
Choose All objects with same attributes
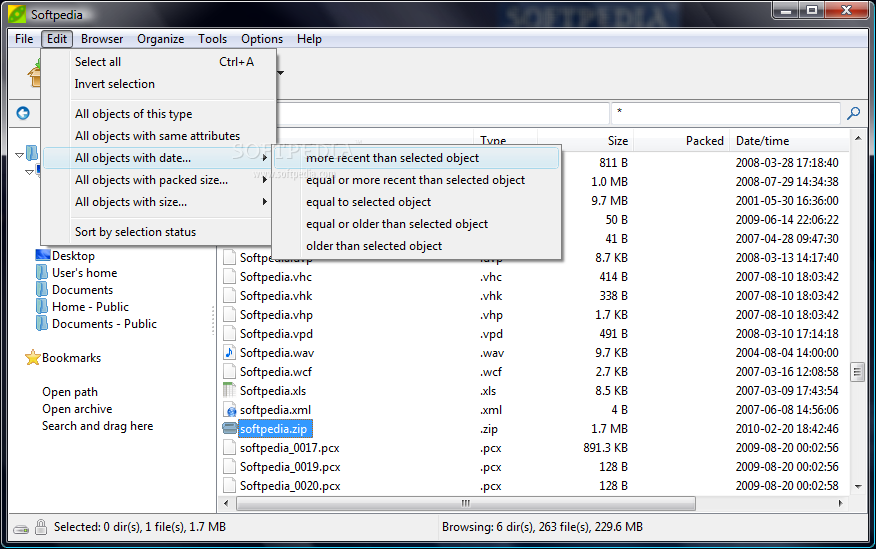tap(156, 136)
